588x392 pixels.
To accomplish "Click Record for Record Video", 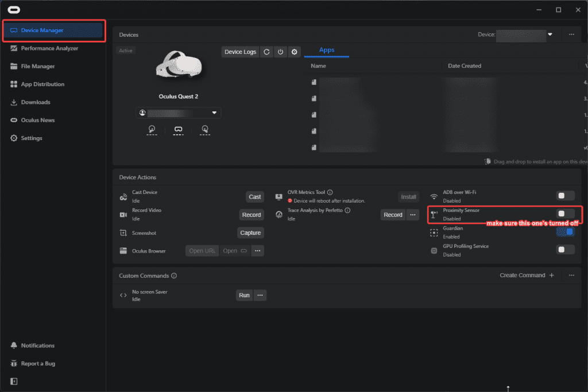I will point(252,215).
